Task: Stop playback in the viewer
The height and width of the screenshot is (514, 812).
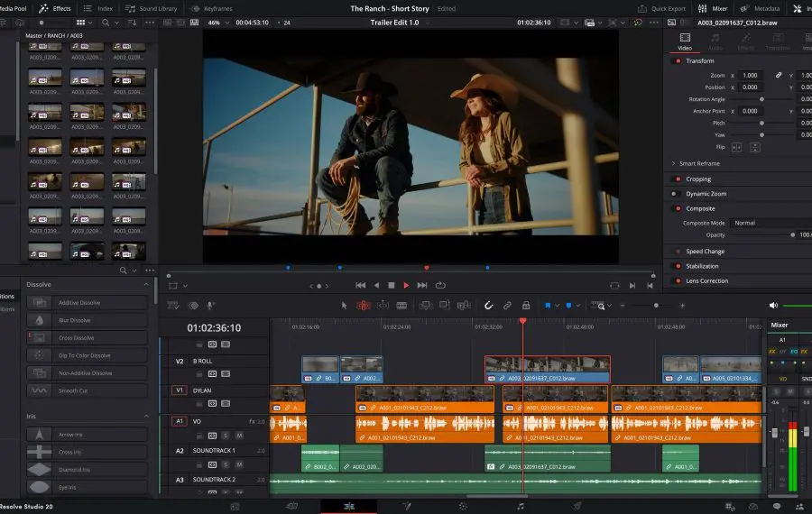Action: (x=392, y=285)
